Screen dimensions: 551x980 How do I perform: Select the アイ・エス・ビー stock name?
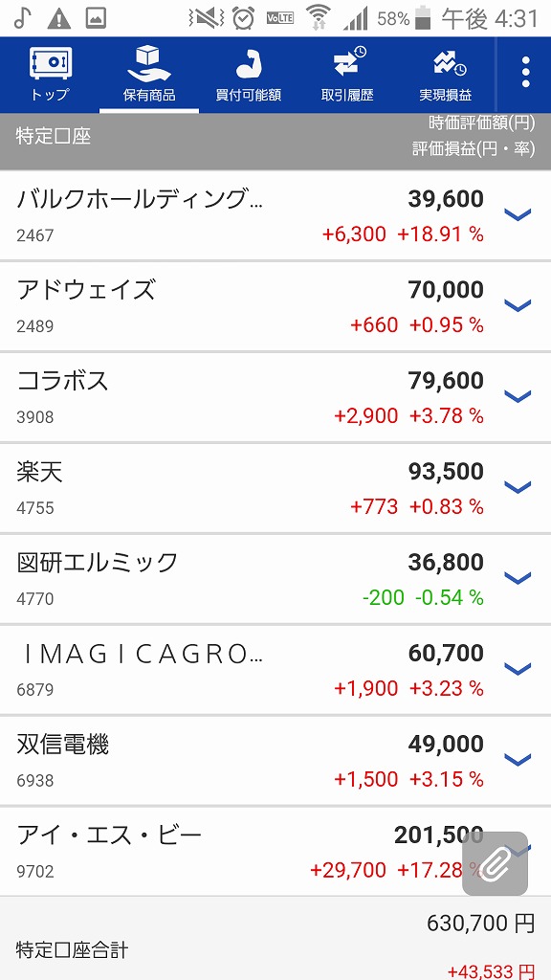click(110, 835)
